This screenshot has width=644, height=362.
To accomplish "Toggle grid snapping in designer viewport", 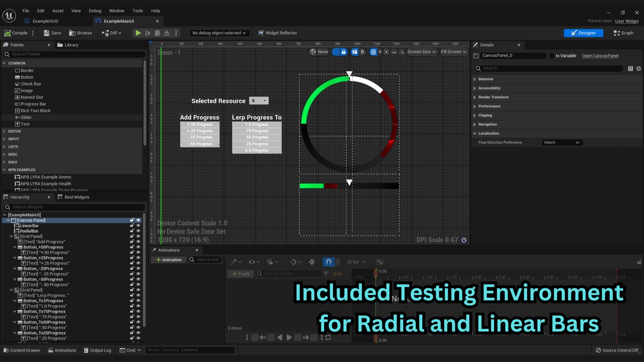I will point(373,52).
